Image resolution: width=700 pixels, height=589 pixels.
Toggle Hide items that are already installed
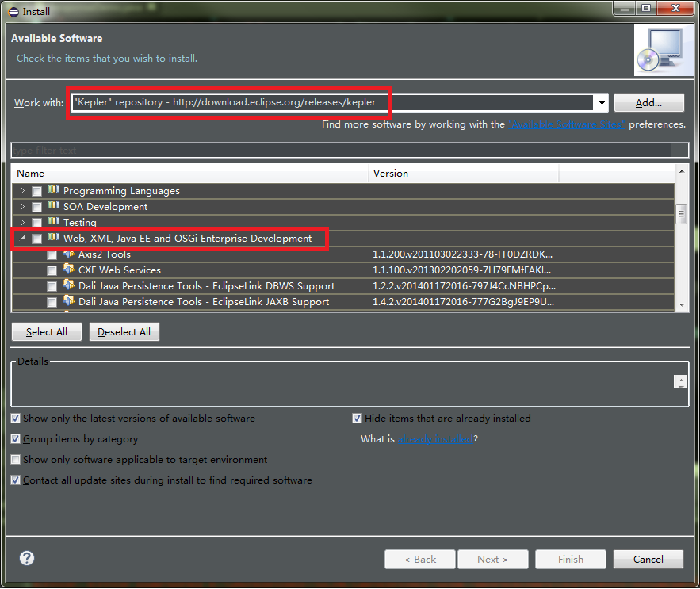coord(357,419)
